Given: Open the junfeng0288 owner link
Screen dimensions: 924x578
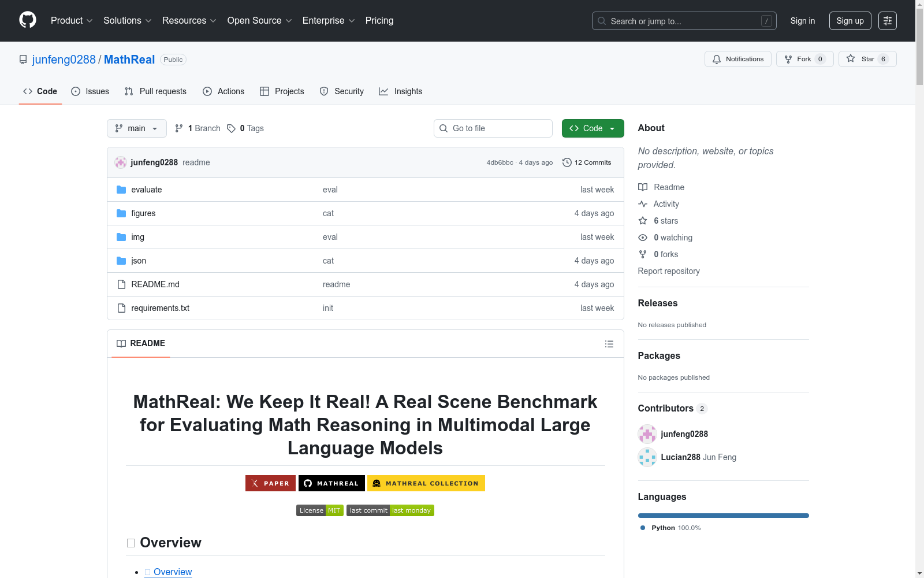Looking at the screenshot, I should tap(64, 60).
